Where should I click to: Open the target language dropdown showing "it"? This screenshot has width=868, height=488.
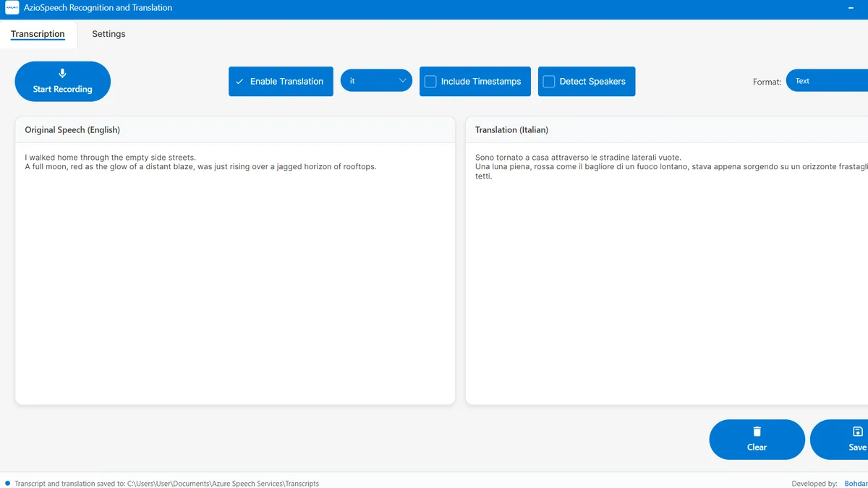376,81
